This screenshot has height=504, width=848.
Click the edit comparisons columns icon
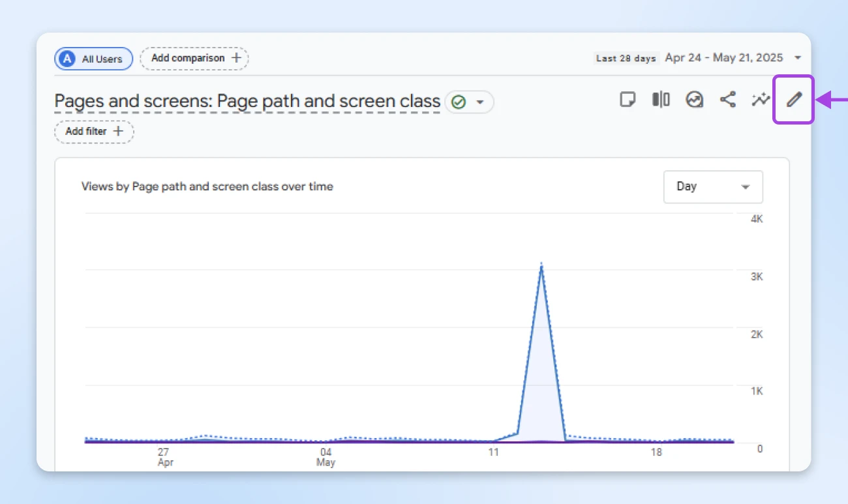pos(661,100)
